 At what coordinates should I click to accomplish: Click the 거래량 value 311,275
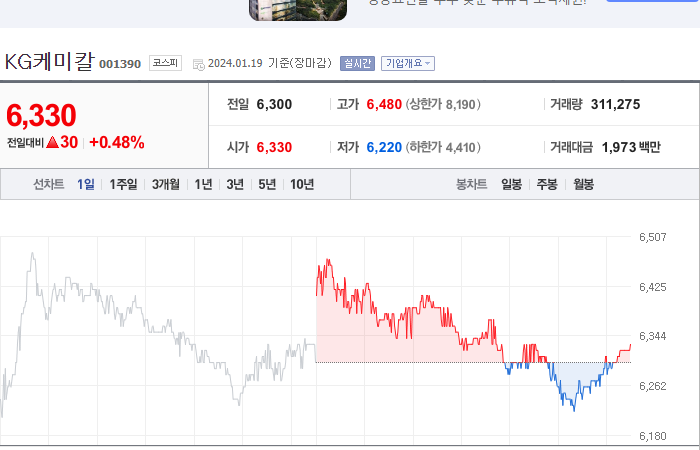tap(616, 104)
